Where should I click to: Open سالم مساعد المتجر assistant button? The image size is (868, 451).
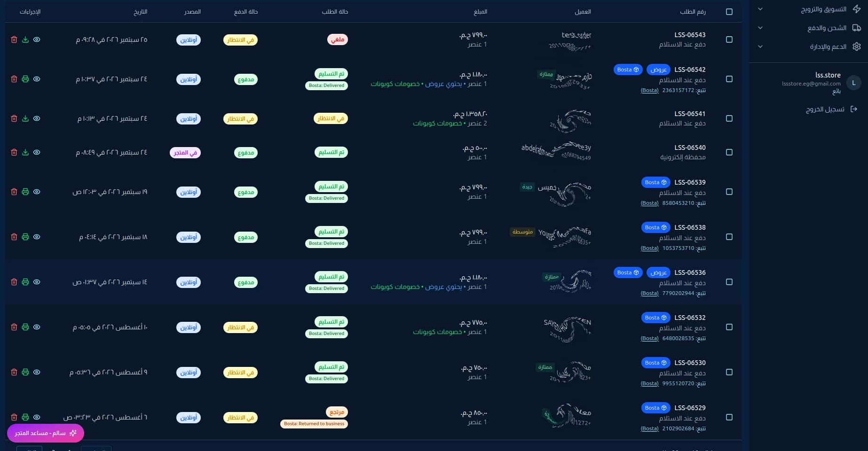pos(46,433)
